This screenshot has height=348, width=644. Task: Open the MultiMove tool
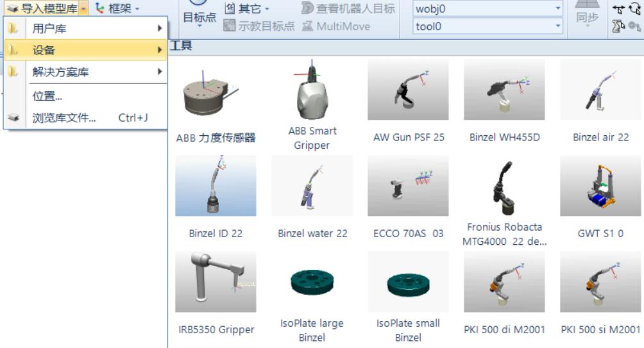pyautogui.click(x=336, y=26)
